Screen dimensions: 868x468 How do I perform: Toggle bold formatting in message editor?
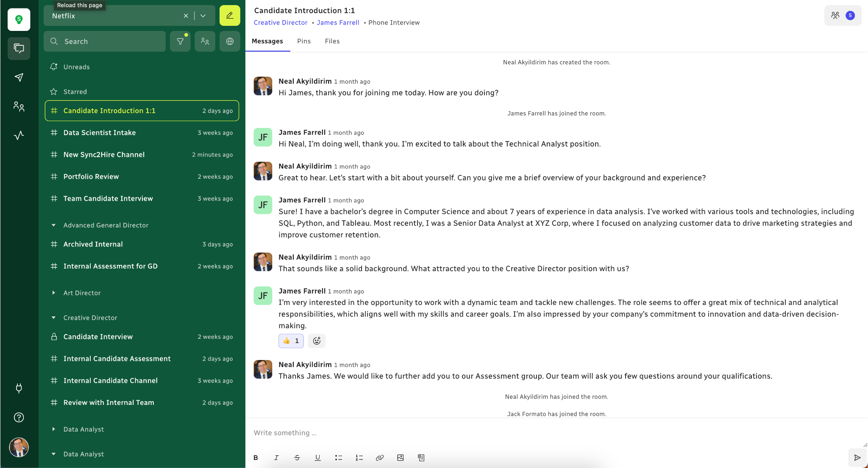pos(256,457)
